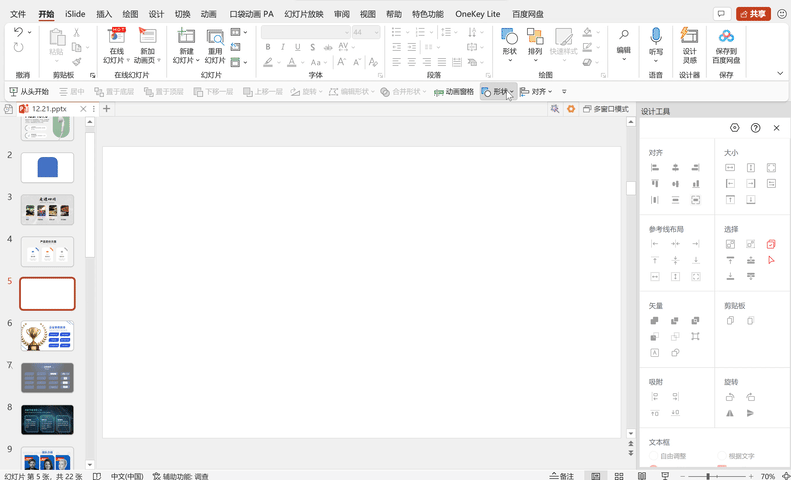Click rotate-left icon in 旋转 panel

click(730, 397)
